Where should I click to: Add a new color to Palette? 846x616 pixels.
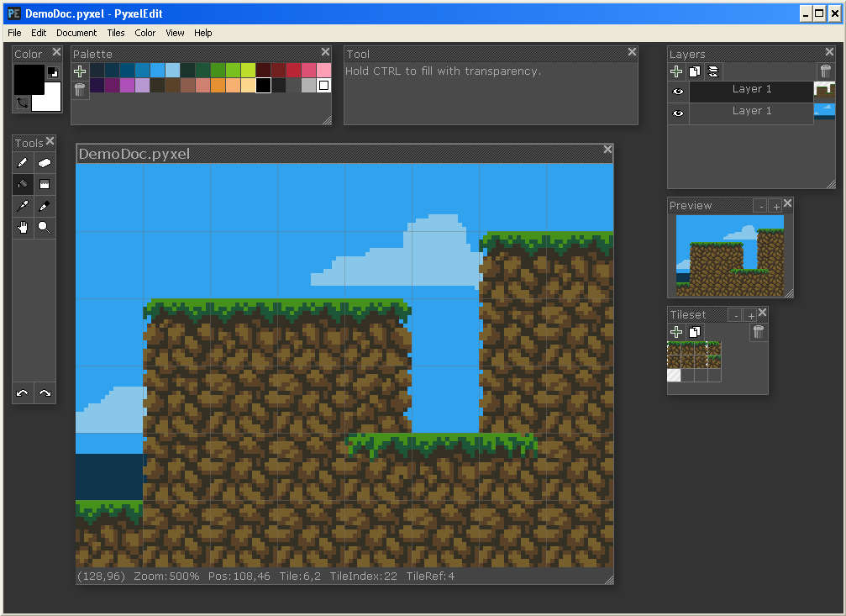click(x=80, y=71)
